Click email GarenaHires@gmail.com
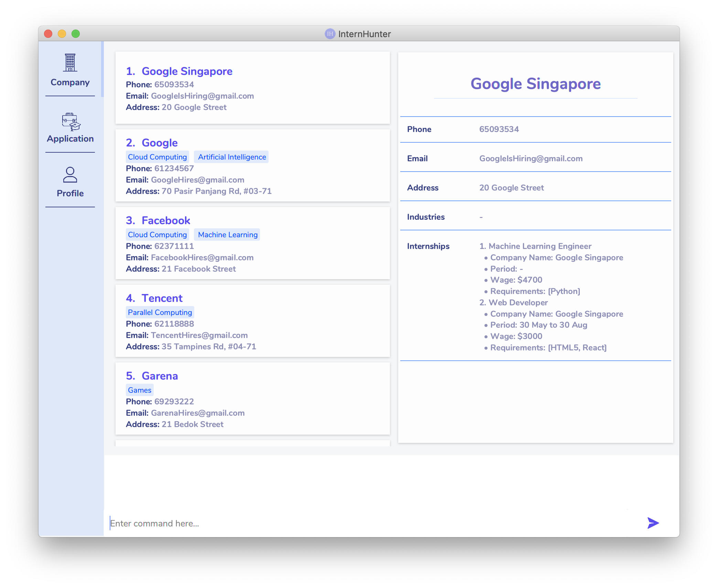The height and width of the screenshot is (588, 718). click(198, 413)
